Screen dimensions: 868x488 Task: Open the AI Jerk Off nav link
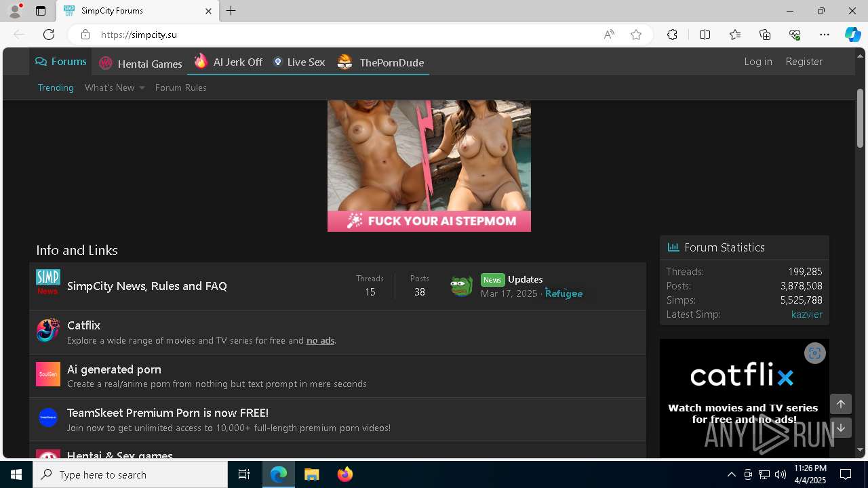(229, 62)
